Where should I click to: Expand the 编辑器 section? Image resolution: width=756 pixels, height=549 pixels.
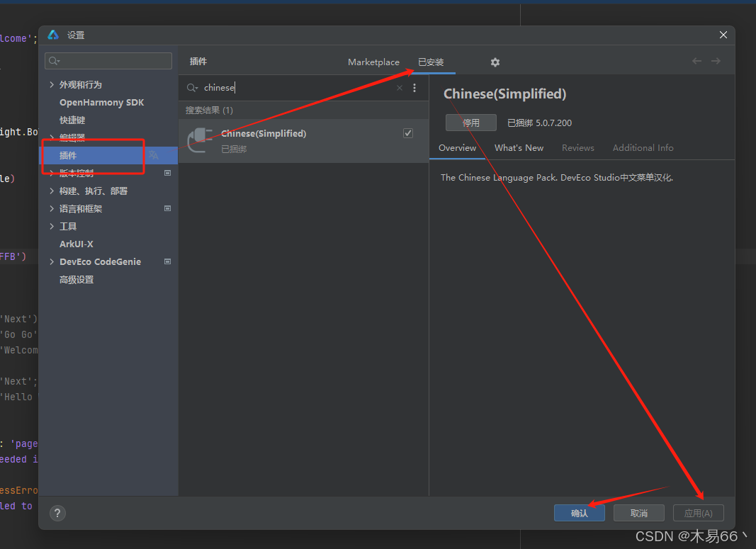coord(52,138)
